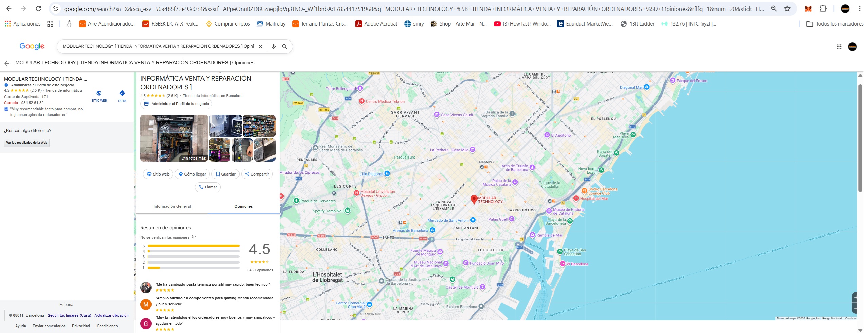Click the Sitio web button
The width and height of the screenshot is (868, 333).
(158, 174)
